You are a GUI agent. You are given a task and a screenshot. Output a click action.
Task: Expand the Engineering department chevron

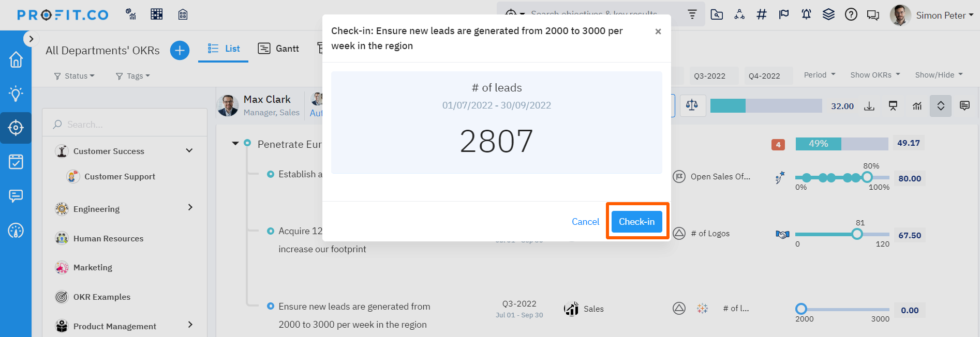click(190, 207)
